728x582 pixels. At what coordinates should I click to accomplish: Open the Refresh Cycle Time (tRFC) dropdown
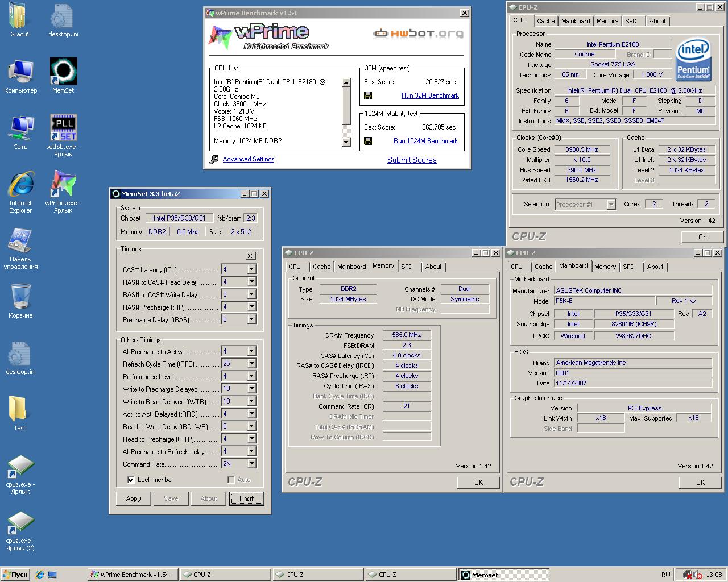coord(251,364)
